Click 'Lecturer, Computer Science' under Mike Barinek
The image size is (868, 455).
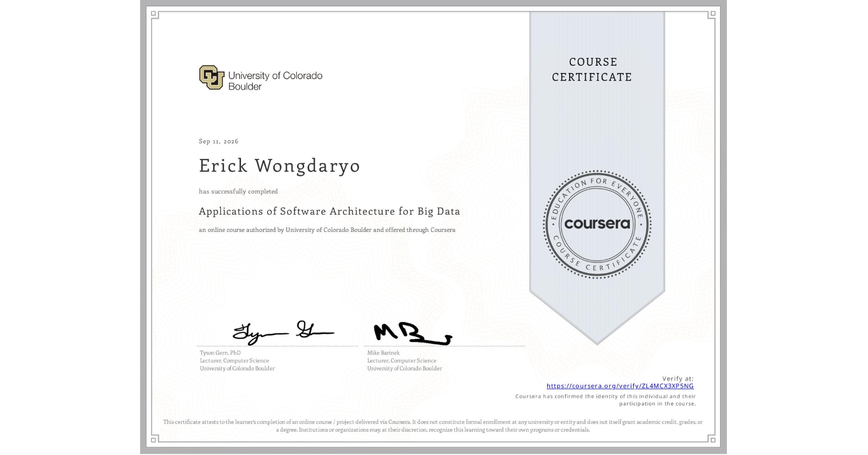[402, 360]
